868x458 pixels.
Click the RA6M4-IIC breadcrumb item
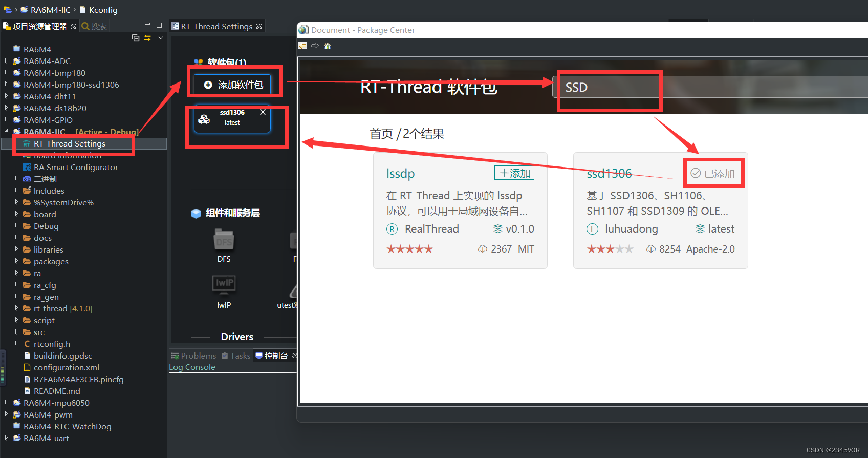[46, 10]
